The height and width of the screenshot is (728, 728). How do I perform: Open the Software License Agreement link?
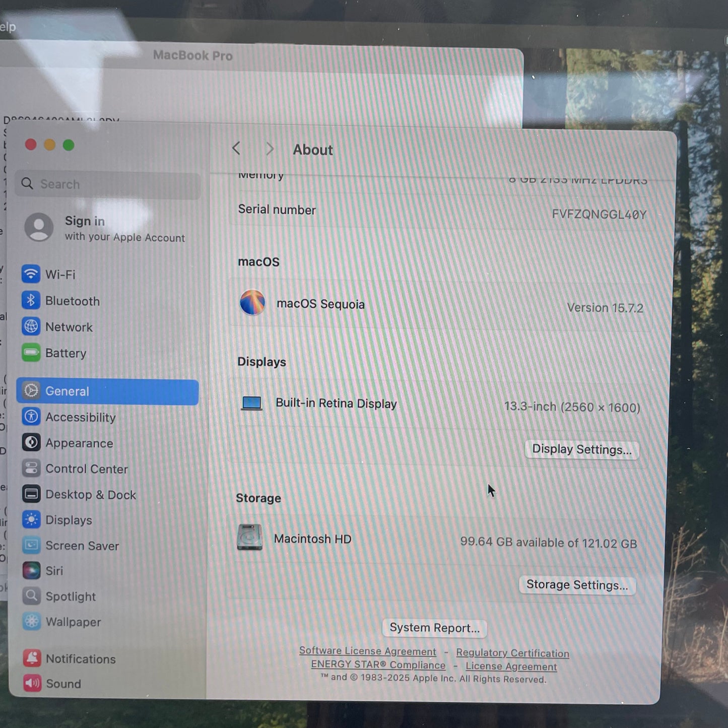point(368,651)
